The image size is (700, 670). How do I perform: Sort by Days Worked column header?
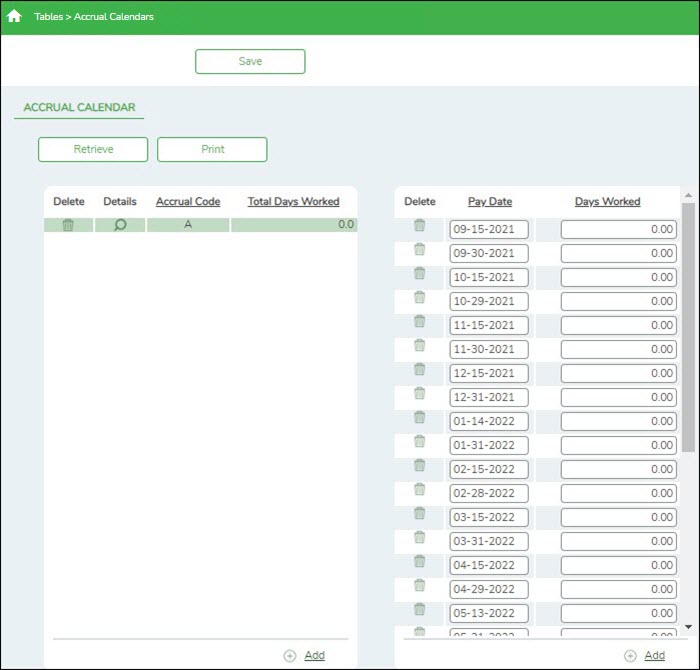pos(607,201)
